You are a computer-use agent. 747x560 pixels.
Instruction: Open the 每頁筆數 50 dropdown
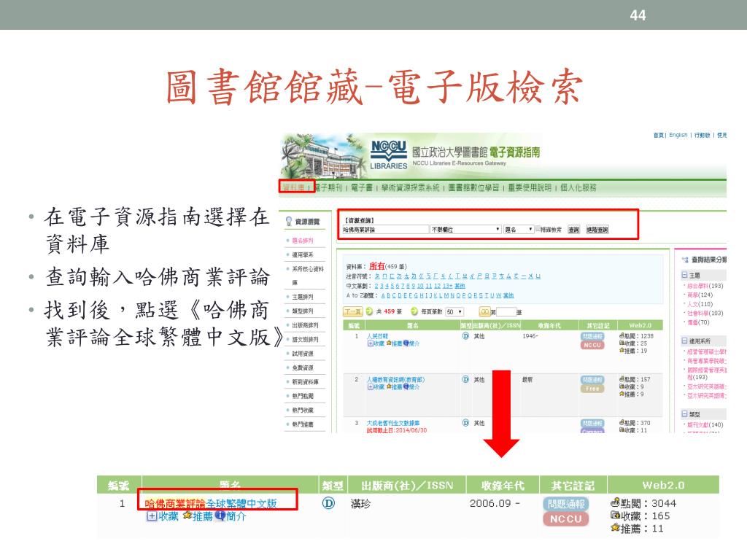454,312
